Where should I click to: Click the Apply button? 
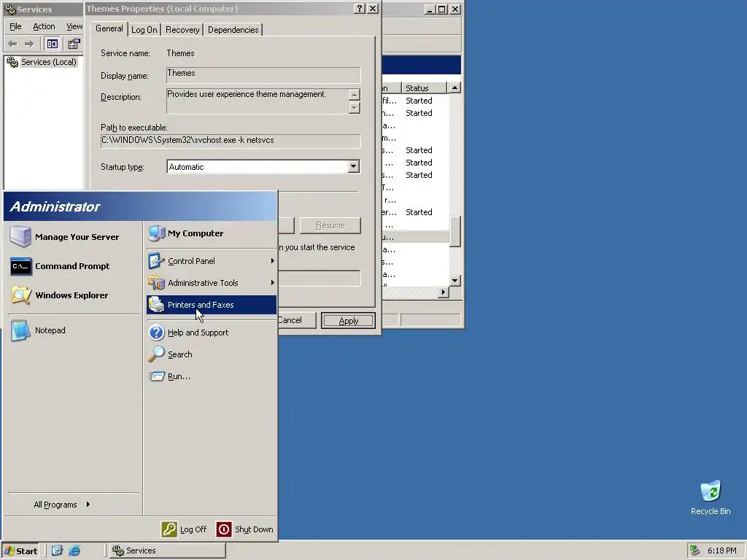(x=348, y=321)
